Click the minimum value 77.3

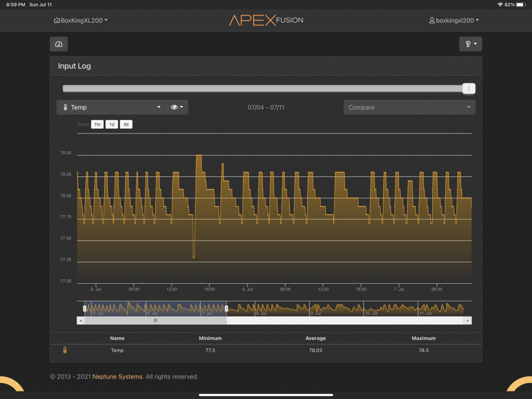(x=210, y=350)
